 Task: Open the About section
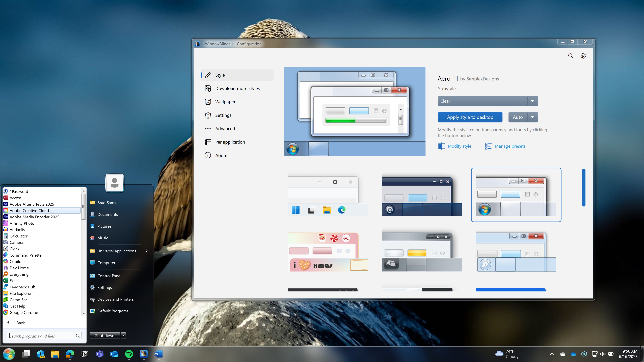(237, 155)
